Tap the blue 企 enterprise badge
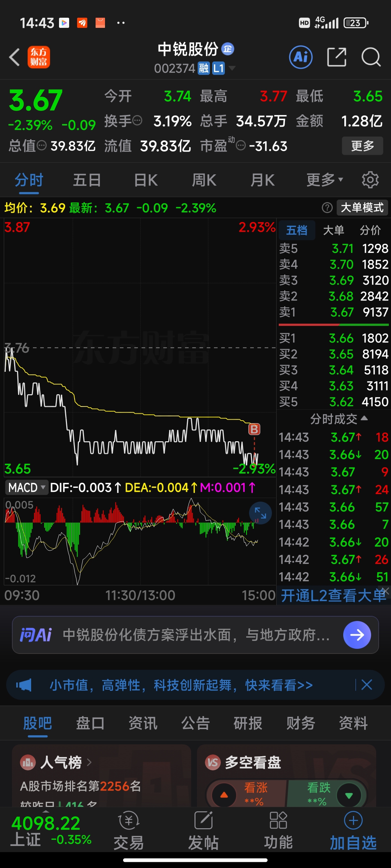Screen dimensions: 391x868 tap(228, 49)
